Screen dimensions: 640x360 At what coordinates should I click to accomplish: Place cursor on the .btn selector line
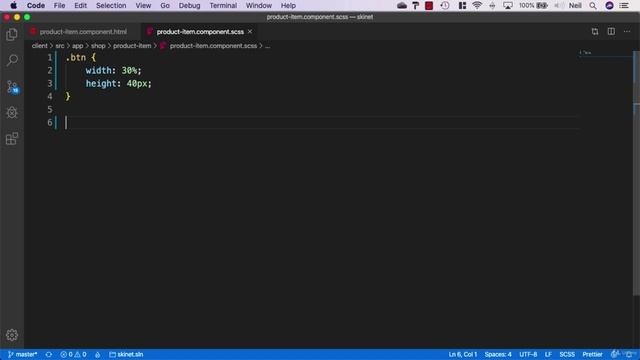pos(80,58)
